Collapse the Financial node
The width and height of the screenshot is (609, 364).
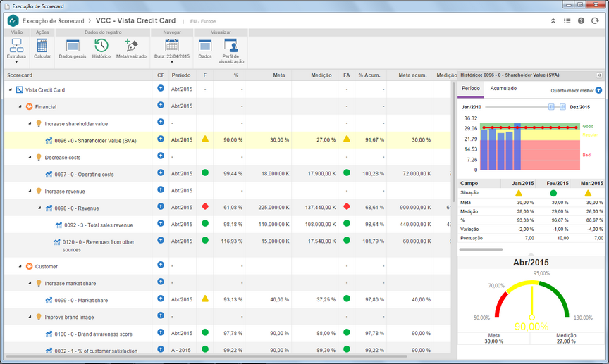(x=20, y=106)
